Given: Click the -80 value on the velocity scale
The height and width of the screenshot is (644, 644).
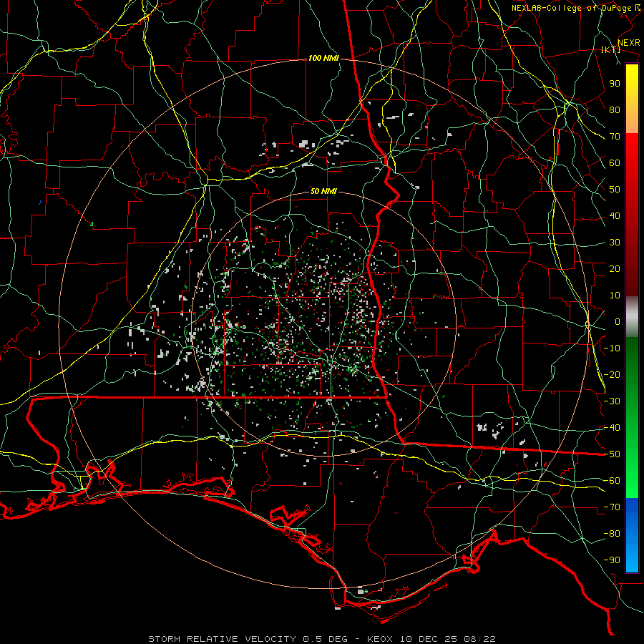Looking at the screenshot, I should pos(612,534).
